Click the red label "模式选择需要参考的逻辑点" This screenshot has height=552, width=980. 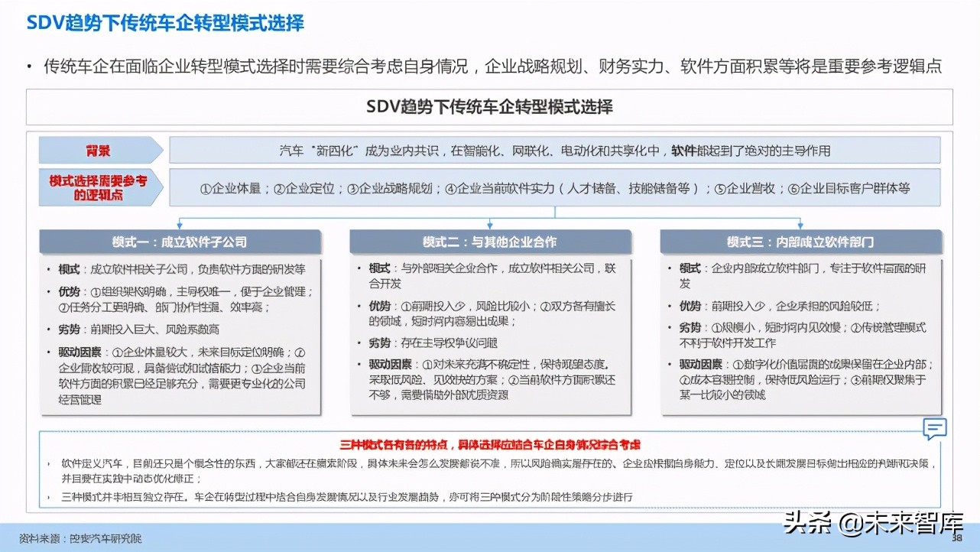[x=101, y=188]
